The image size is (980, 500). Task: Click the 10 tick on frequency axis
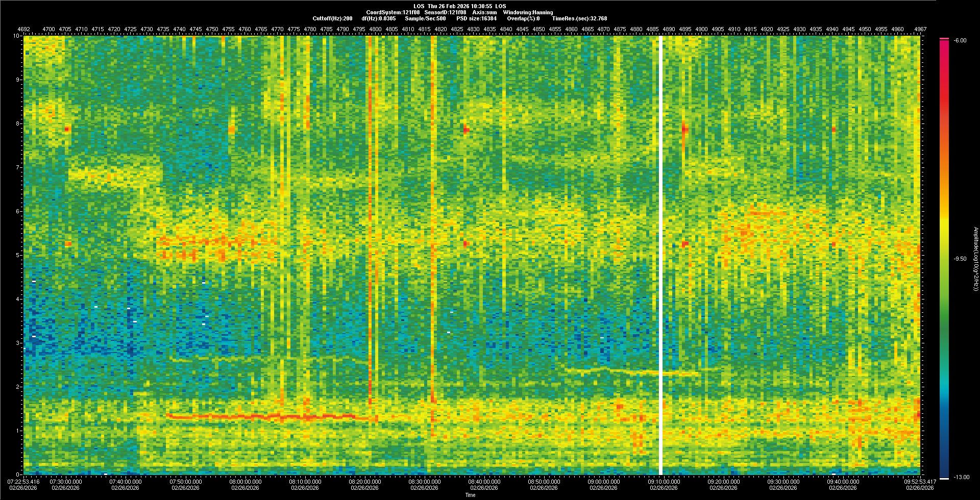coord(17,36)
